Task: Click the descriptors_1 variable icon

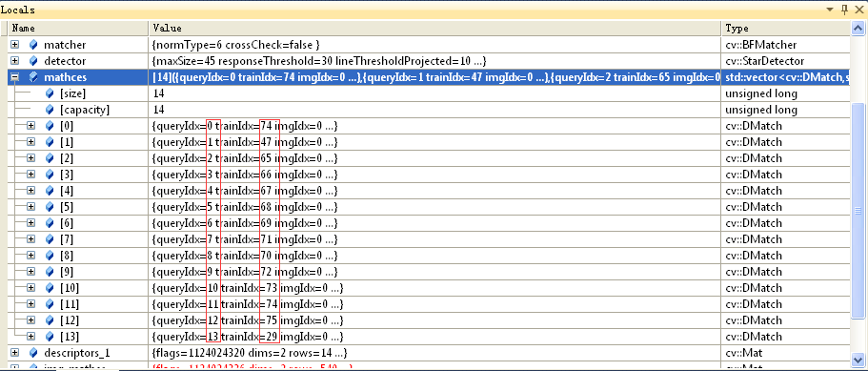Action: (33, 352)
